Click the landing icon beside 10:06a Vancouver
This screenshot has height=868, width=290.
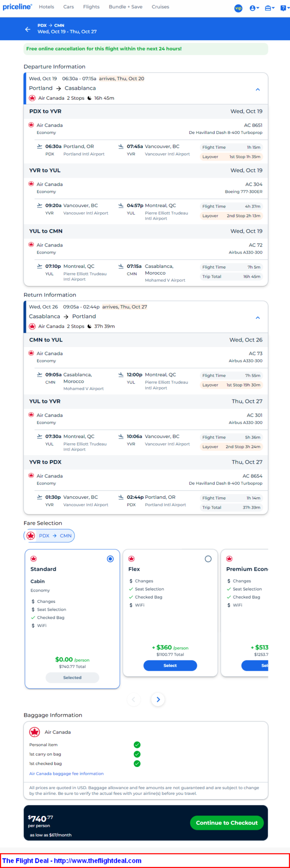tap(121, 436)
